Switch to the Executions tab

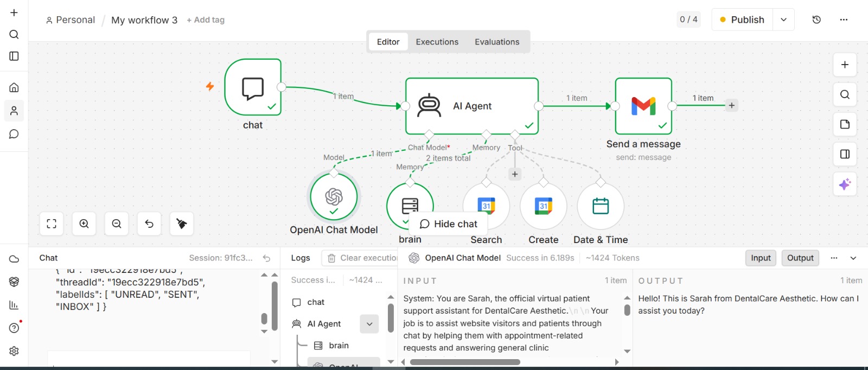[x=437, y=42]
